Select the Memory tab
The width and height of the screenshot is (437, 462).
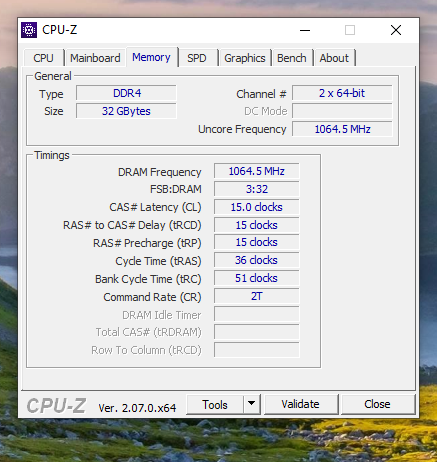[151, 57]
